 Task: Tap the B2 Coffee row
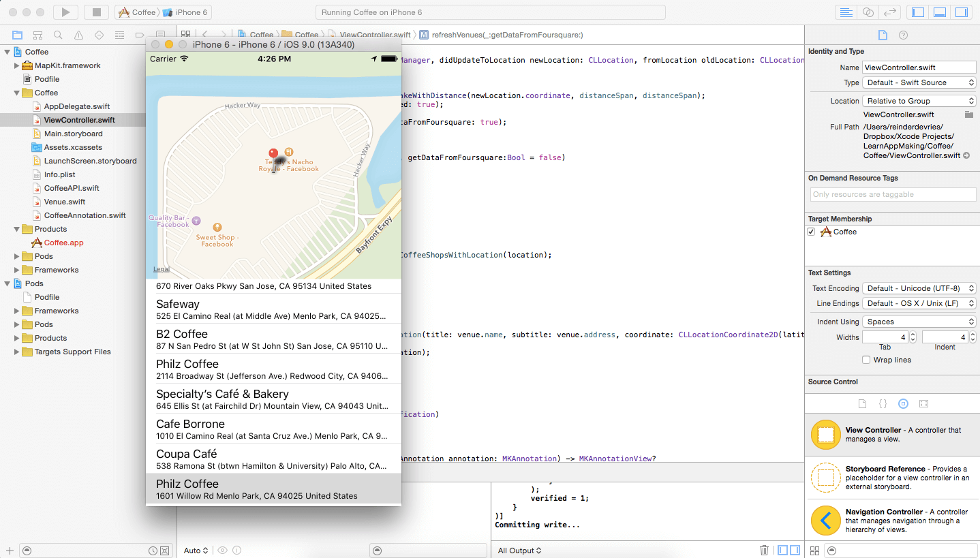pyautogui.click(x=273, y=339)
